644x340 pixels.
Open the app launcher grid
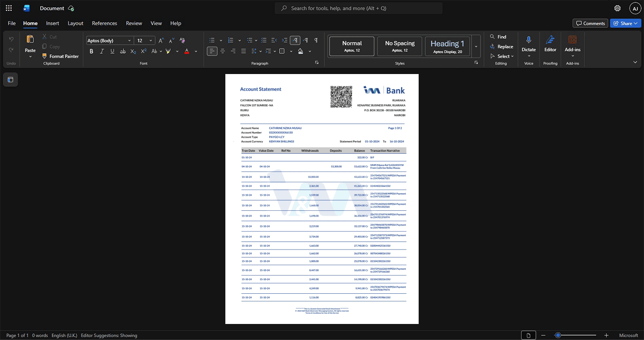pyautogui.click(x=8, y=8)
